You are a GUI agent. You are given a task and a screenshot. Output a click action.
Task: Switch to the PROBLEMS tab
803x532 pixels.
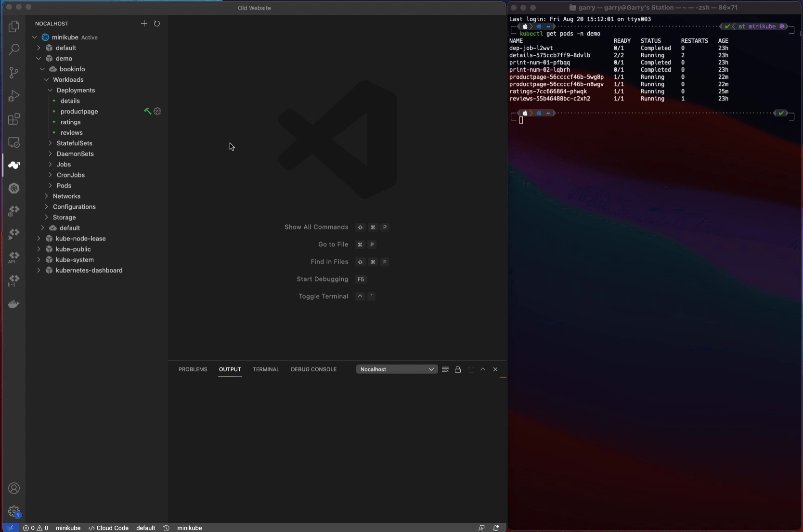(x=193, y=369)
